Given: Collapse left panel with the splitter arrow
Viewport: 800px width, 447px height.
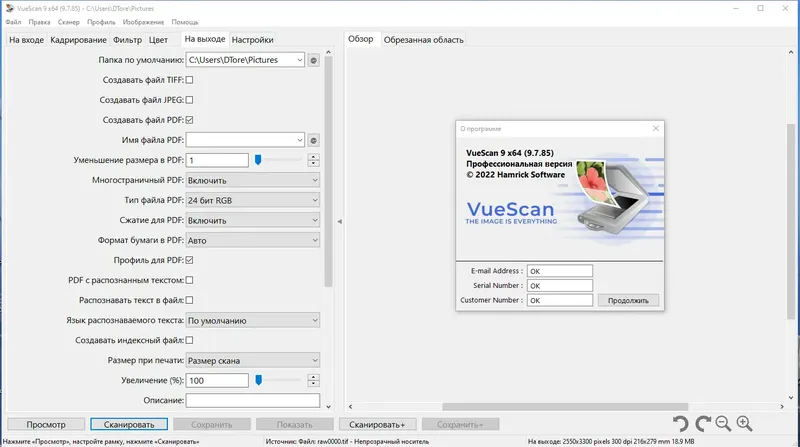Looking at the screenshot, I should [339, 221].
